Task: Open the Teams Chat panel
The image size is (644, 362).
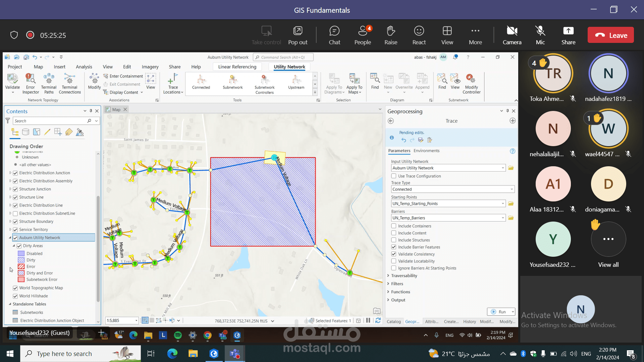Action: coord(334,35)
